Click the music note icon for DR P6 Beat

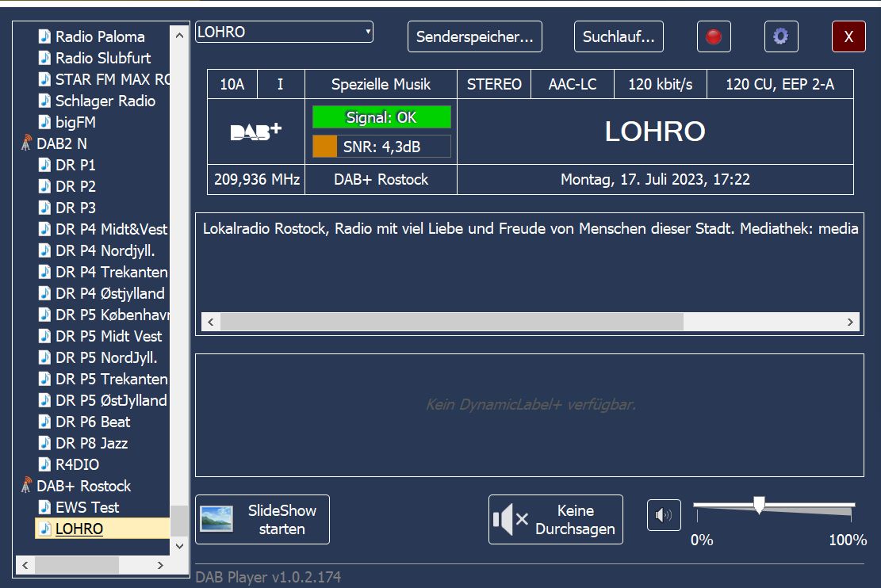pyautogui.click(x=44, y=422)
